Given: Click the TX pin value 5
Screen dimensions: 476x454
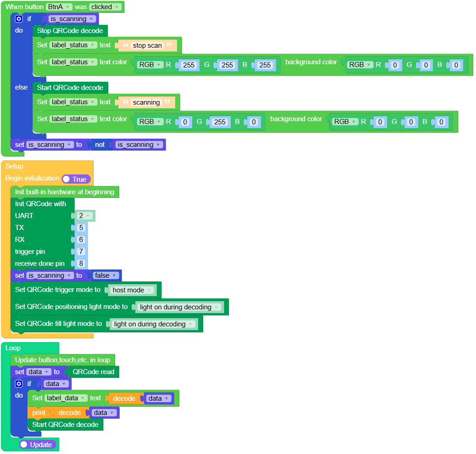Looking at the screenshot, I should [x=81, y=228].
